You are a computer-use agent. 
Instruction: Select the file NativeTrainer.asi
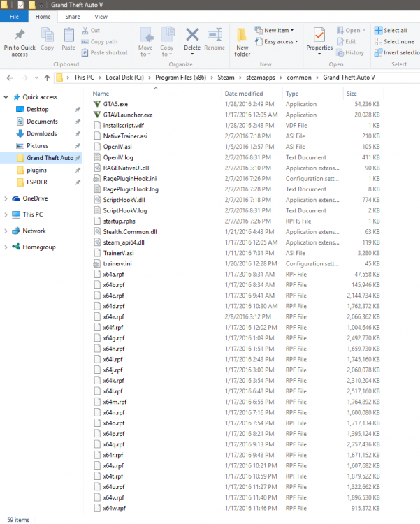[x=125, y=136]
